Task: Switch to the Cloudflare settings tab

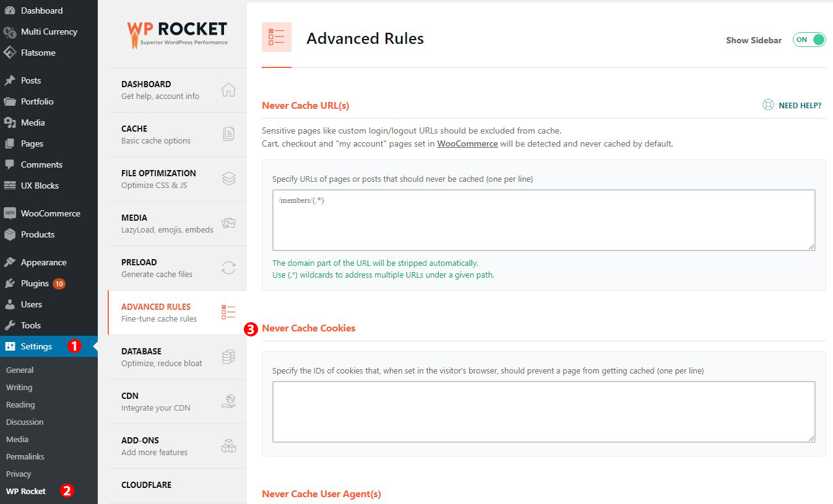Action: click(146, 485)
